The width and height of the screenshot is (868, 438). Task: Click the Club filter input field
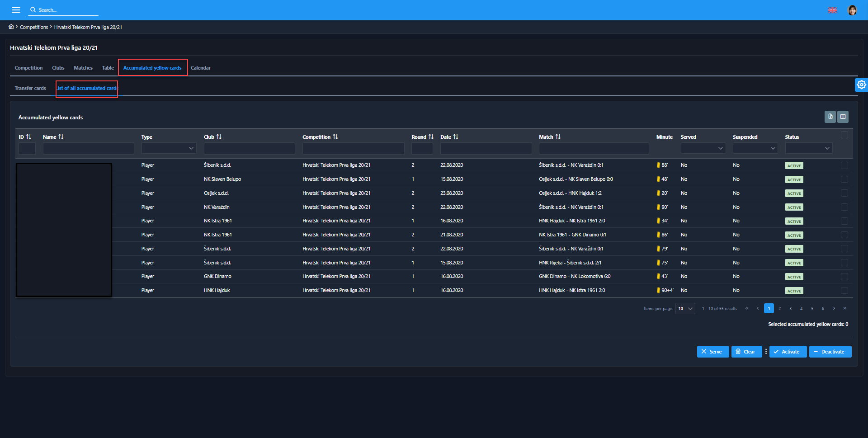(249, 148)
